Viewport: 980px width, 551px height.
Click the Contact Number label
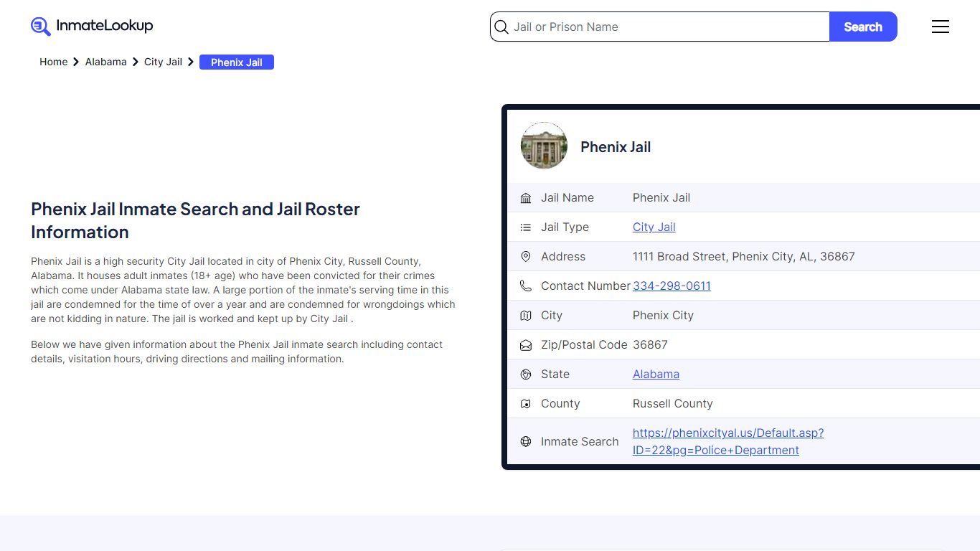tap(585, 286)
